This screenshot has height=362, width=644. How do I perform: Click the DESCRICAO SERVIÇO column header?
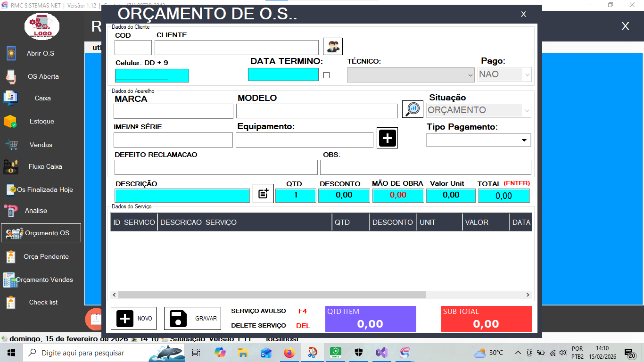click(x=244, y=222)
